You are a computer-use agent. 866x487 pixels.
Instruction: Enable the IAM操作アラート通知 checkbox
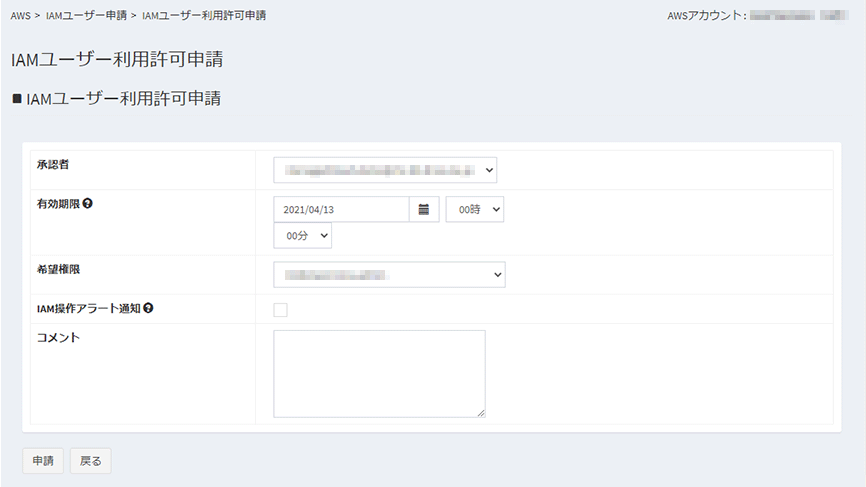(x=280, y=310)
